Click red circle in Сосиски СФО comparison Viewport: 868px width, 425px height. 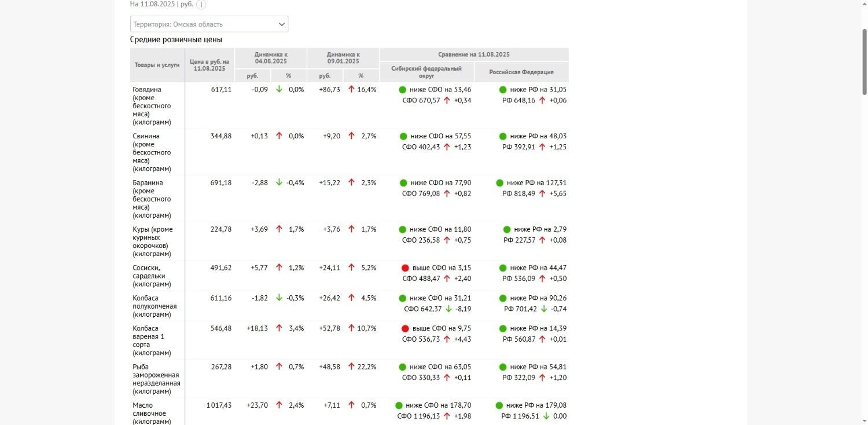point(405,268)
